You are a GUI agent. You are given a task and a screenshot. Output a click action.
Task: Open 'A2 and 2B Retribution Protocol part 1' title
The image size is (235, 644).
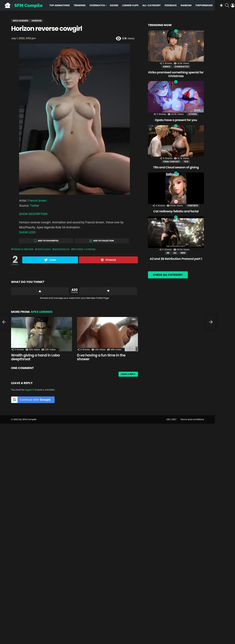(176, 259)
